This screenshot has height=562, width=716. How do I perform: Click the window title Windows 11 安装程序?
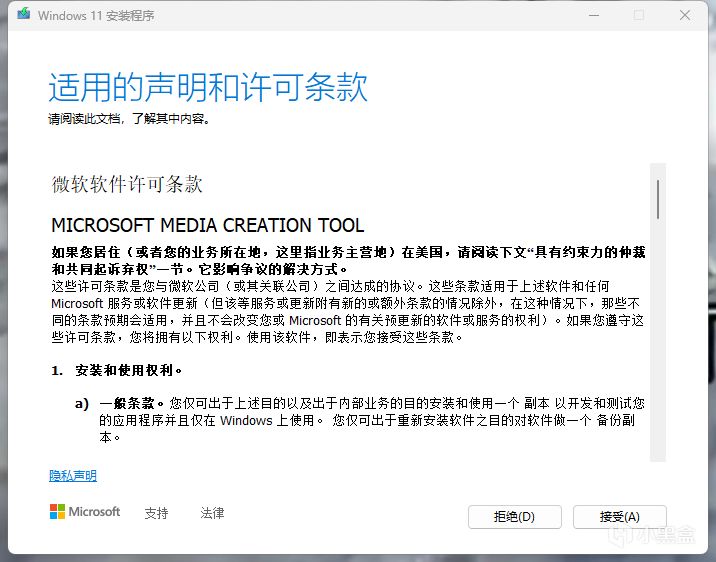[x=96, y=16]
